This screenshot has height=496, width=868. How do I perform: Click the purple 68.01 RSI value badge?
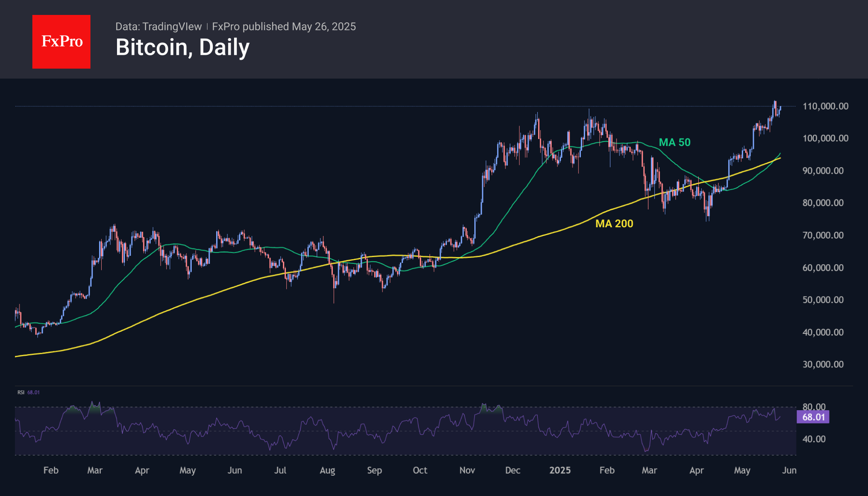pos(813,417)
